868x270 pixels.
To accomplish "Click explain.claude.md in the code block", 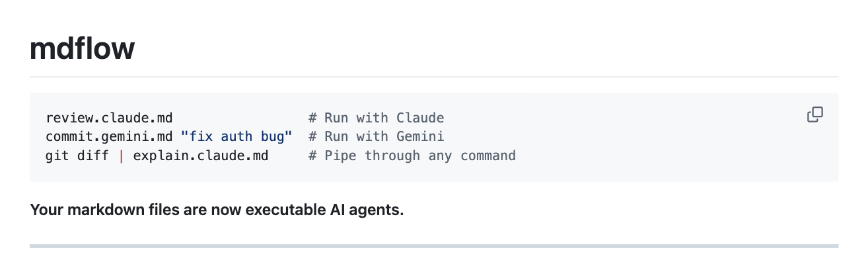I will point(201,156).
